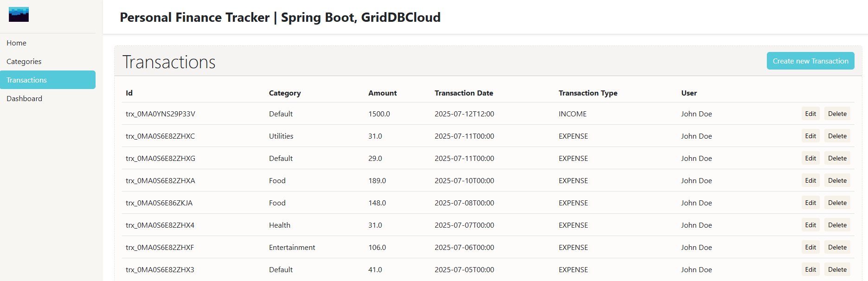Click Create new Transaction button
This screenshot has width=868, height=281.
pos(810,61)
